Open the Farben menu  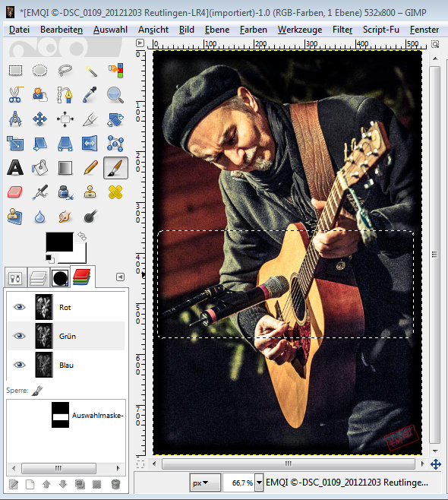click(254, 30)
